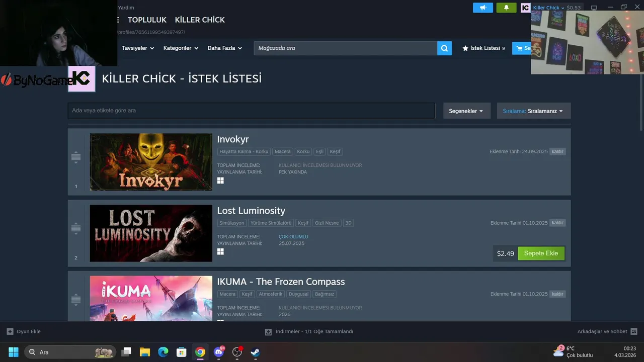Open the Yardım menu
Viewport: 644px width, 362px height.
126,8
